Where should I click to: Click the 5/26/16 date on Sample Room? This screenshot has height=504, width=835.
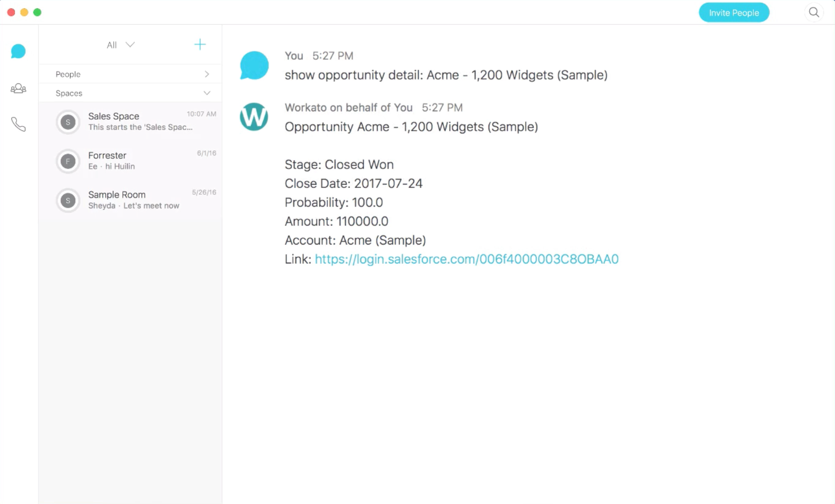(x=204, y=192)
